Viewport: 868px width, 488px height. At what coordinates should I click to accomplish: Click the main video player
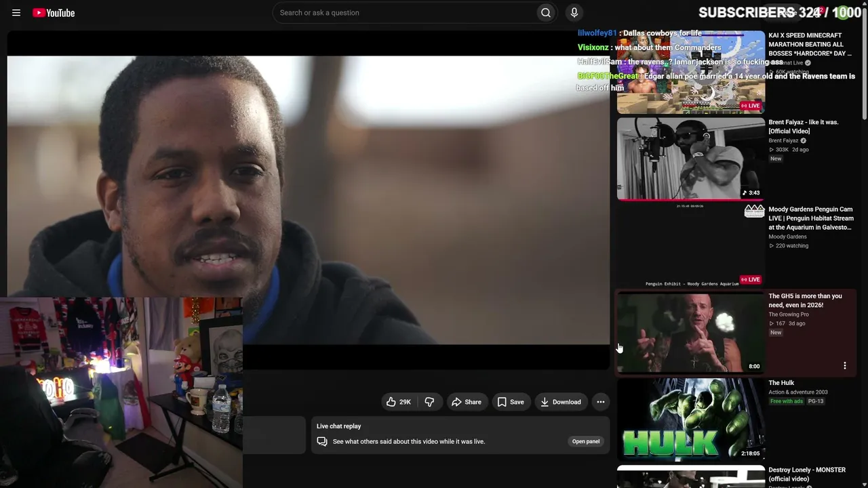point(309,200)
